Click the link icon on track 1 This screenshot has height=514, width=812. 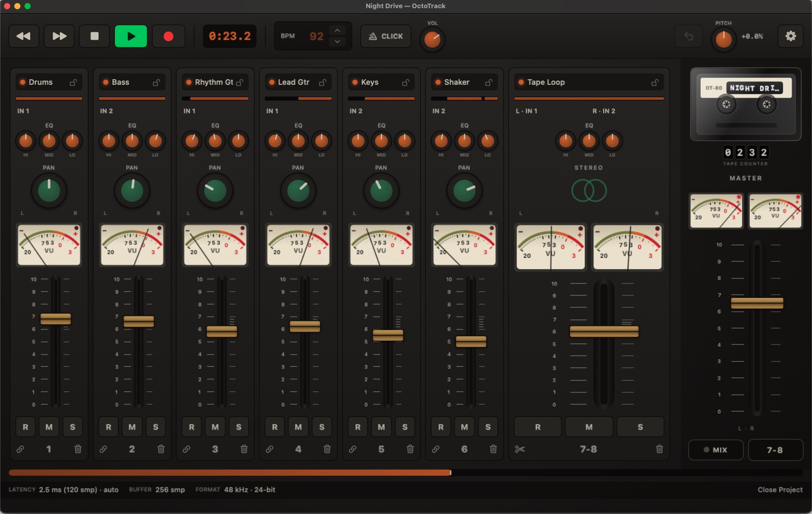pyautogui.click(x=20, y=449)
